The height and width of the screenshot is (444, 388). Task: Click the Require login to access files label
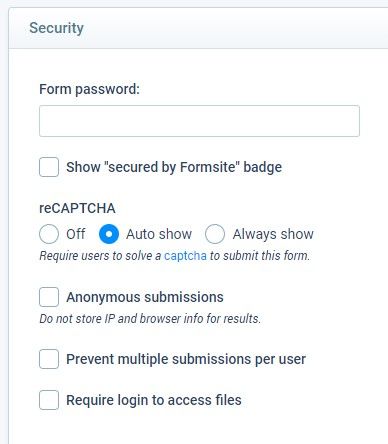(154, 400)
